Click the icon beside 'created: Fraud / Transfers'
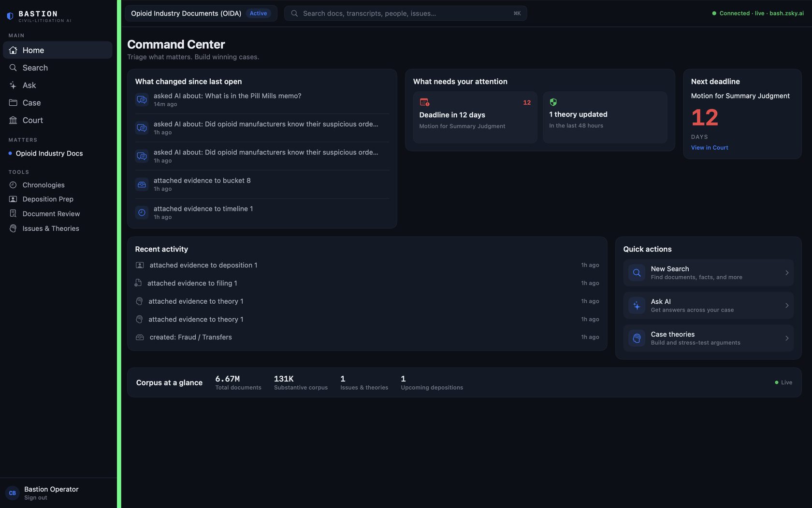812x508 pixels. [140, 337]
